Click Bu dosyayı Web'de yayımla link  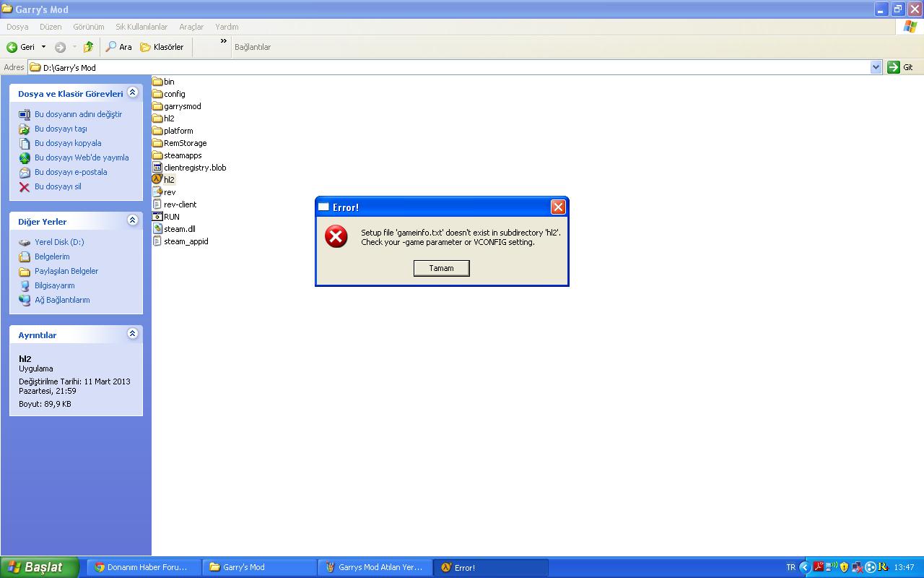[82, 158]
